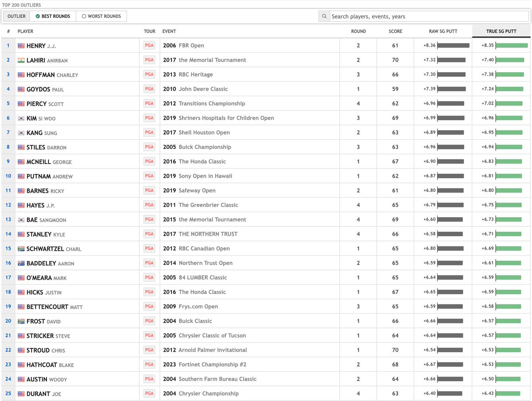532x401 pixels.
Task: Select the Worst Rounds option
Action: point(101,16)
